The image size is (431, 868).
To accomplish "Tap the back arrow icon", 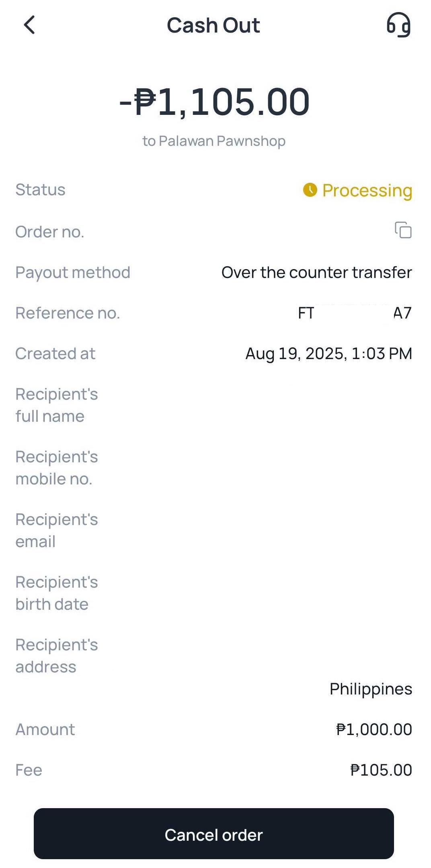I will click(x=29, y=25).
